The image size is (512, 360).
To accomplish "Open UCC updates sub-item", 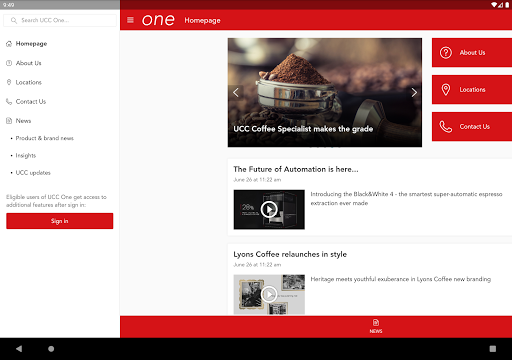I will (x=33, y=173).
